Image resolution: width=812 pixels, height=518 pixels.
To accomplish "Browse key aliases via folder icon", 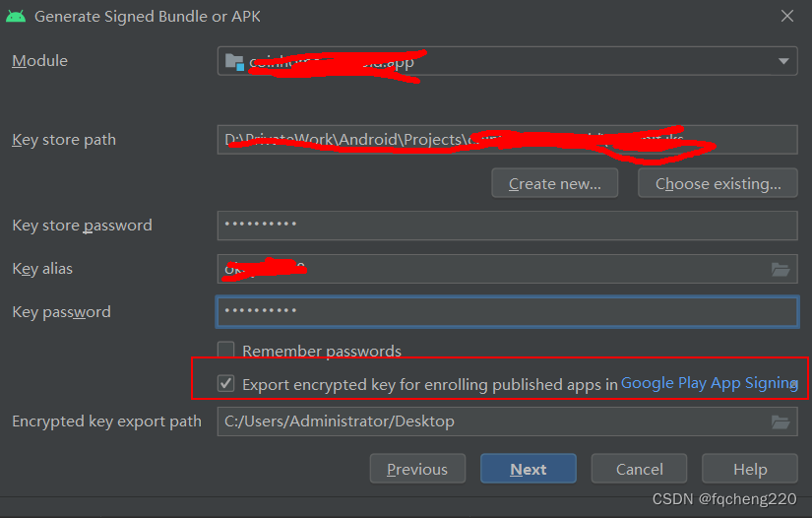I will coord(781,269).
